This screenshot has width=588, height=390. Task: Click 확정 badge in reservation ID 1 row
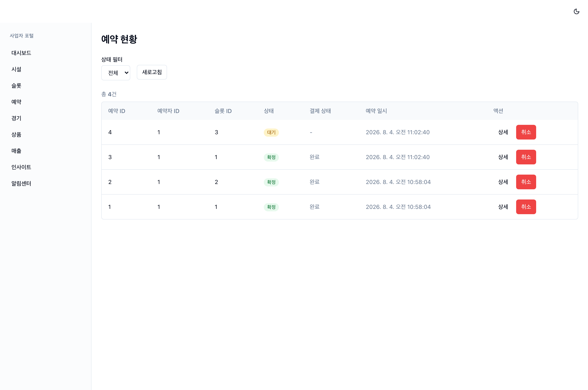[x=271, y=207]
